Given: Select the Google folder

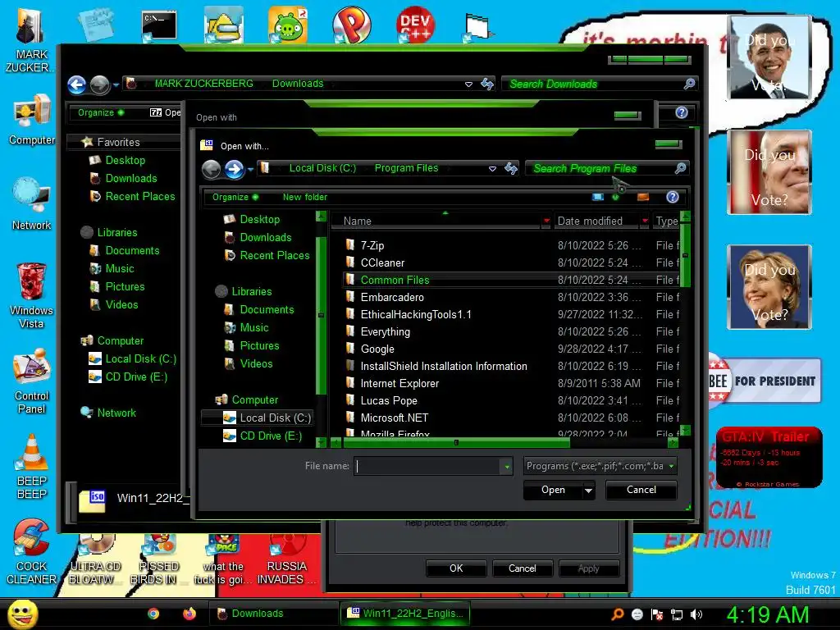Looking at the screenshot, I should coord(377,349).
